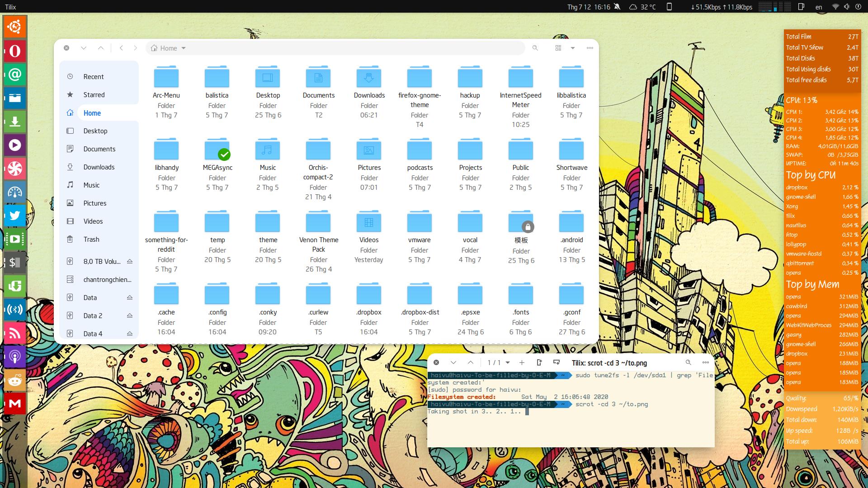The width and height of the screenshot is (868, 488).
Task: Open Pictures in the sidebar
Action: point(99,203)
